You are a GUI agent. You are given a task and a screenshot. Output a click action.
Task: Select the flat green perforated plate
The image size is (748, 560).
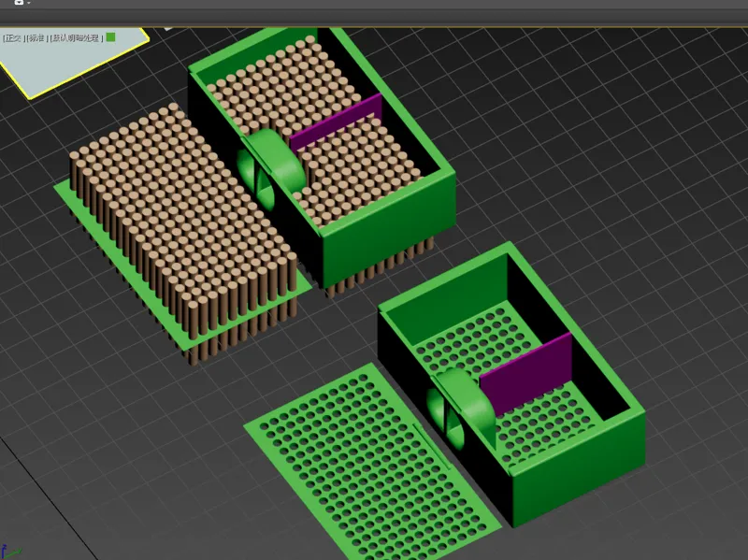(x=372, y=460)
